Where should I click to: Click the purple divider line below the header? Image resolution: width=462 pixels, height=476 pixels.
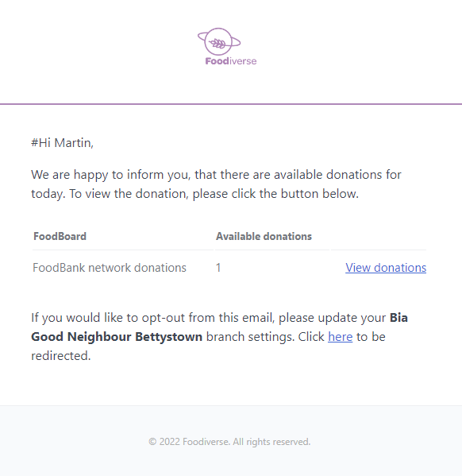pyautogui.click(x=231, y=104)
